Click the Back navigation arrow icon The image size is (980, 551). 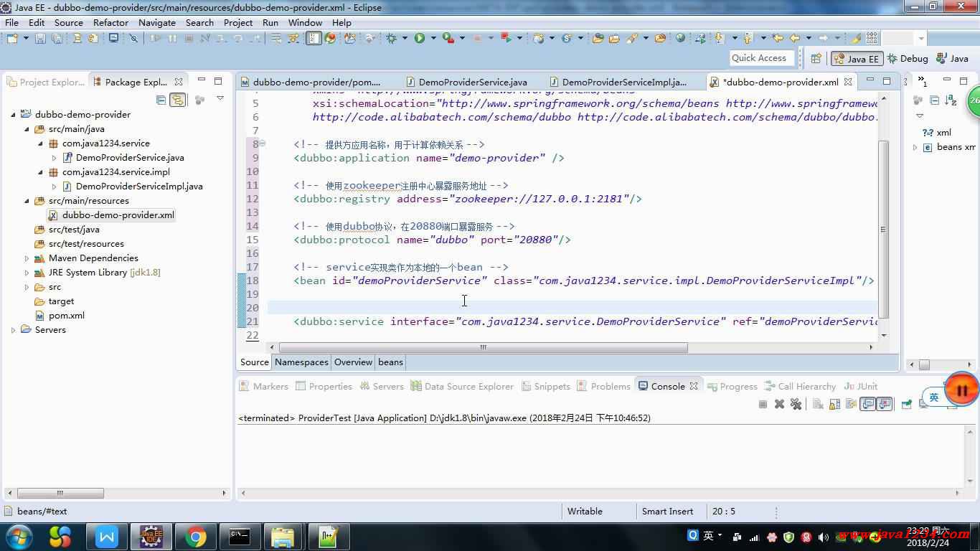(795, 38)
